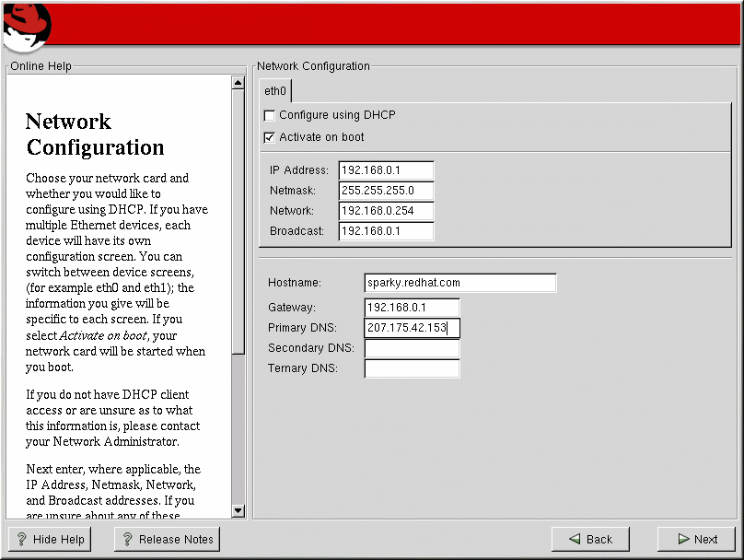Click the Online Help scrollbar thumb
Viewport: 744px width, 560px height.
pos(238,222)
